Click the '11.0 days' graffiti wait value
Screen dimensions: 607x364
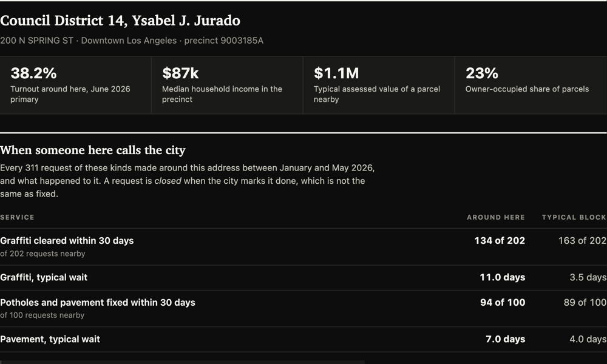point(503,277)
